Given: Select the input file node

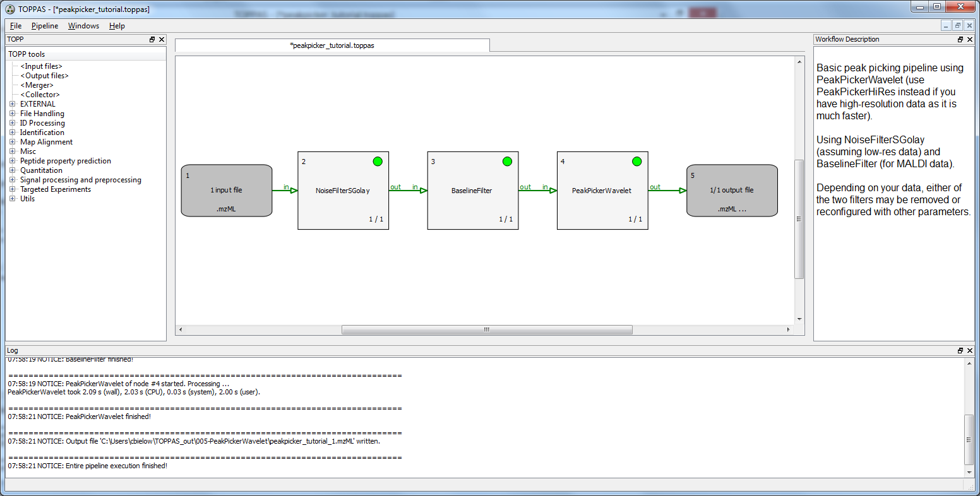Looking at the screenshot, I should coord(226,191).
